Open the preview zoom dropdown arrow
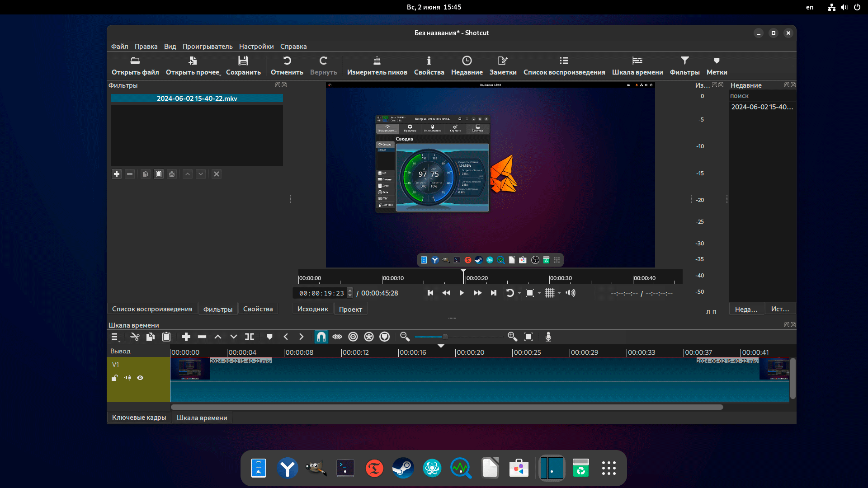 (539, 293)
